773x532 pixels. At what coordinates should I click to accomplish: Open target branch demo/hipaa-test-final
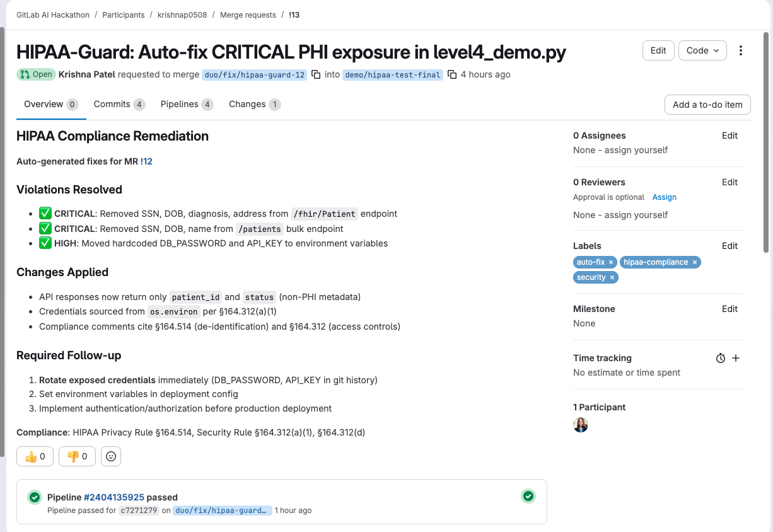click(x=393, y=74)
